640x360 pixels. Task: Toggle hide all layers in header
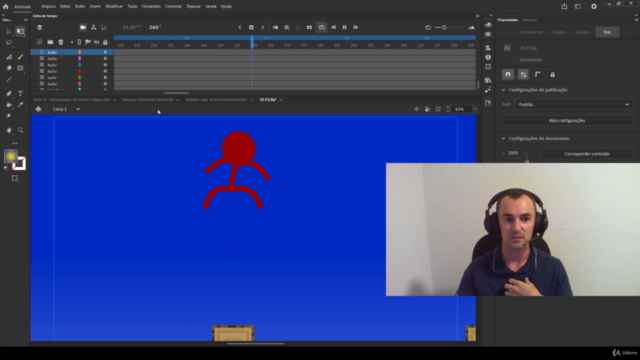(x=97, y=42)
